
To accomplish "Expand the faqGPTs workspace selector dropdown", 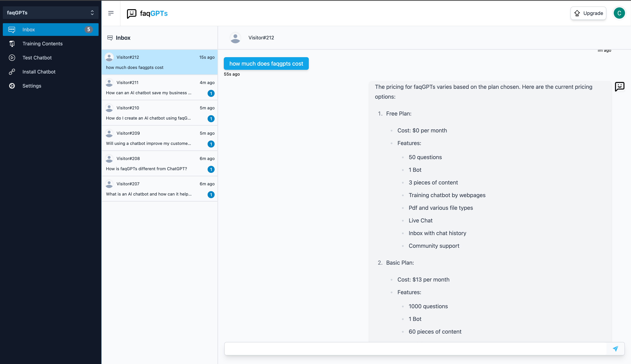I will click(50, 13).
